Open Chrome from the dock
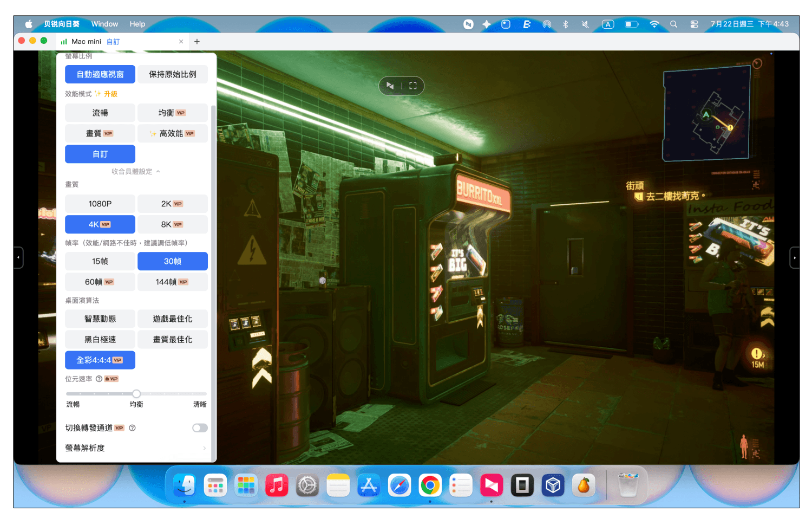The width and height of the screenshot is (812, 525). (430, 485)
